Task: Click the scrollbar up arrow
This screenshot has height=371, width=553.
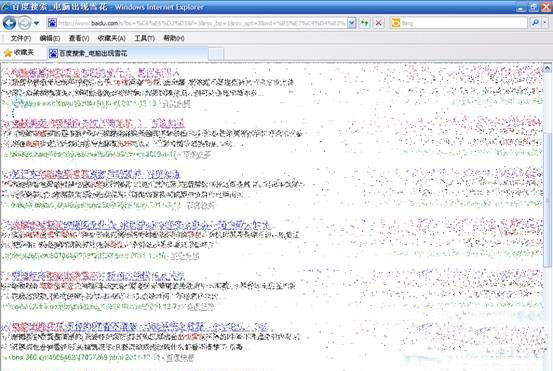Action: point(547,68)
